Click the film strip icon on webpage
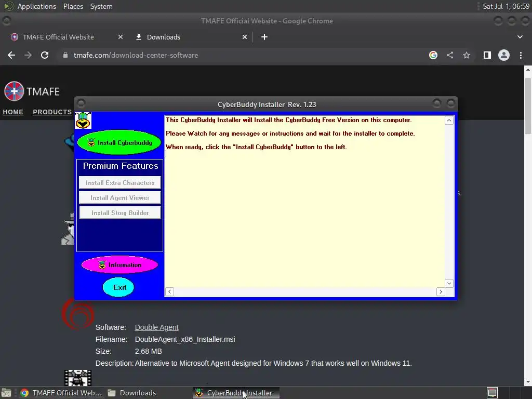532x399 pixels. 78,378
